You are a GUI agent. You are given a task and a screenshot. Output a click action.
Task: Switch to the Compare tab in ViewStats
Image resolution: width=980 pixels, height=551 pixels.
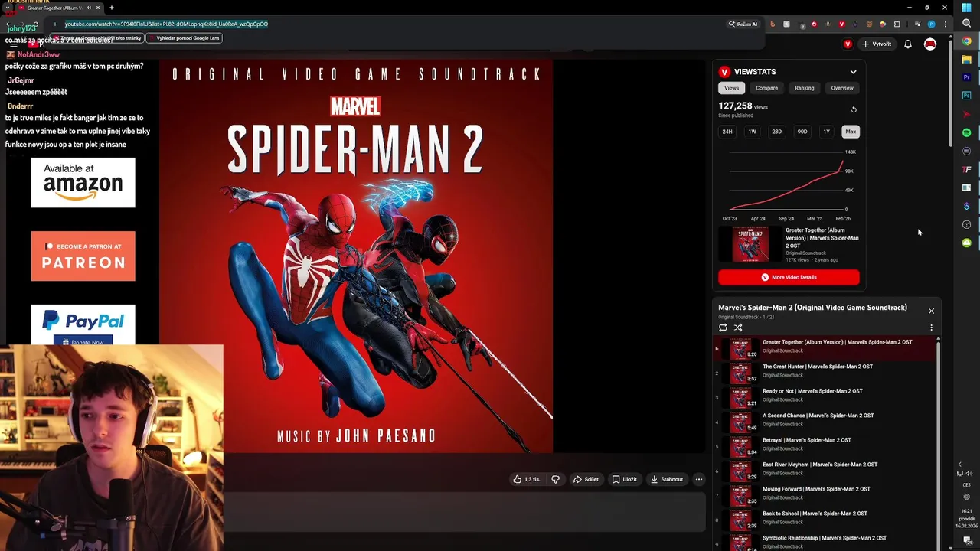766,88
